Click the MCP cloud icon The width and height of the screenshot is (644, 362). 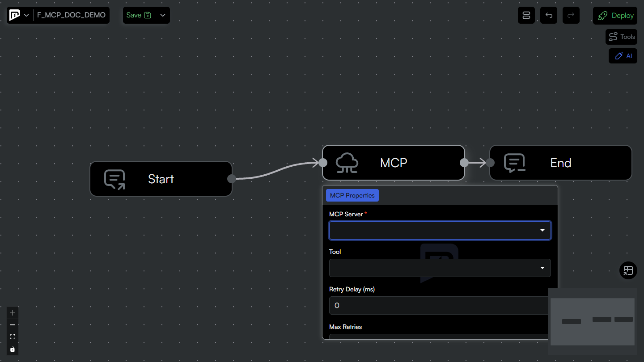347,163
